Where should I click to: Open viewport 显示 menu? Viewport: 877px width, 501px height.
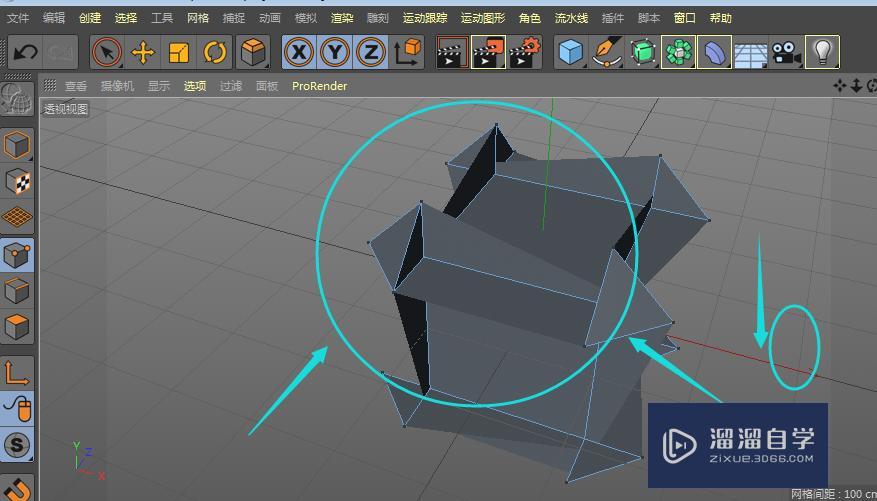point(159,86)
